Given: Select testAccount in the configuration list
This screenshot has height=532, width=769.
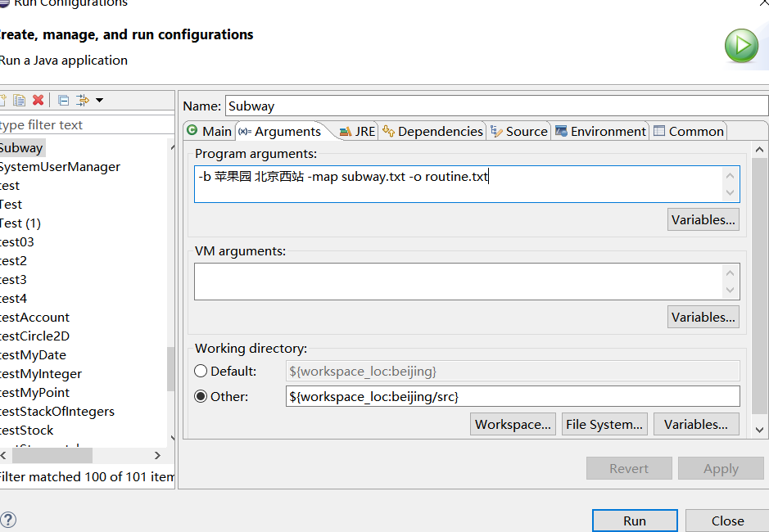Looking at the screenshot, I should 34,317.
